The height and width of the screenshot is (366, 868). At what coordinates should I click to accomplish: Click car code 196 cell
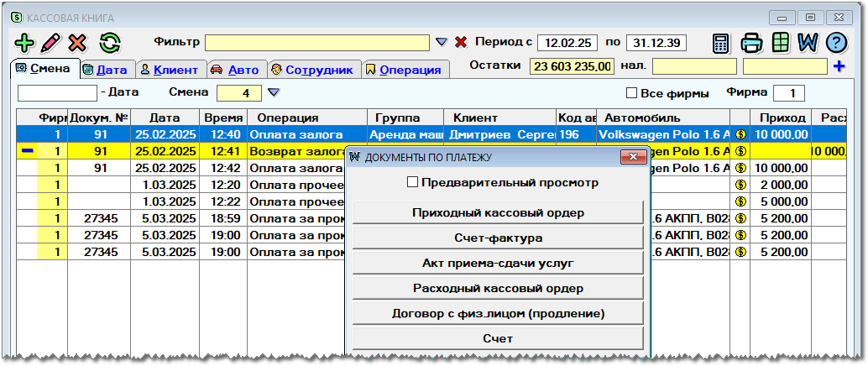coord(576,134)
